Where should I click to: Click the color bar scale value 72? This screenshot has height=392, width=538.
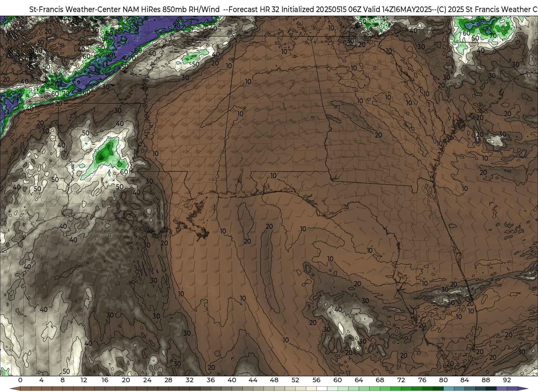(401, 380)
